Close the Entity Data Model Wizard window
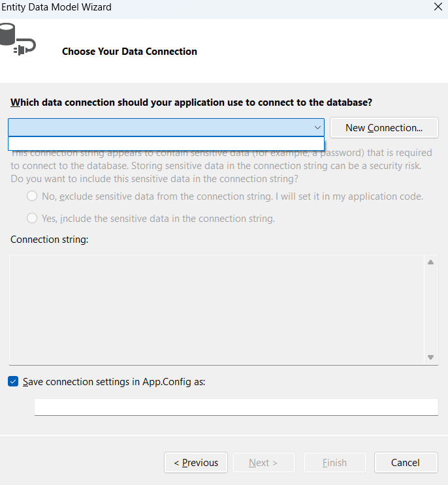The image size is (448, 485). click(438, 7)
